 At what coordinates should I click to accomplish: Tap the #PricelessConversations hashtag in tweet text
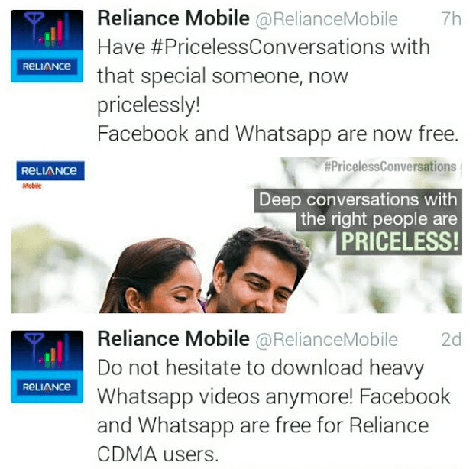tap(267, 47)
